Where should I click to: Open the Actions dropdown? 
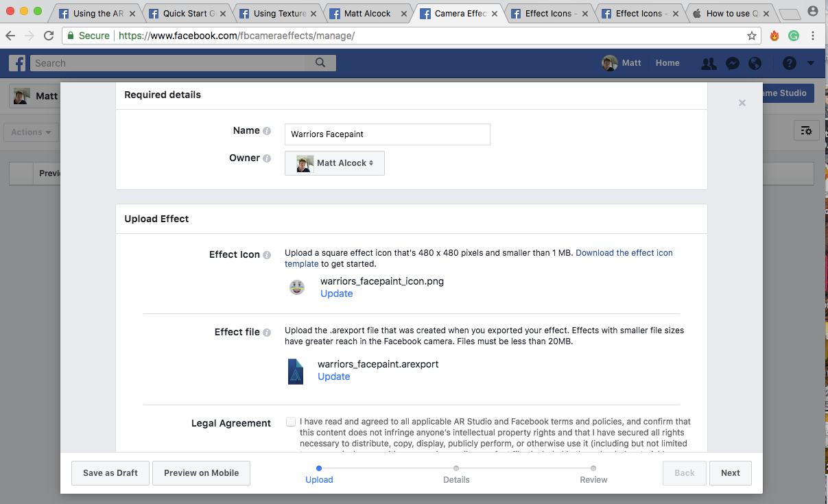31,132
